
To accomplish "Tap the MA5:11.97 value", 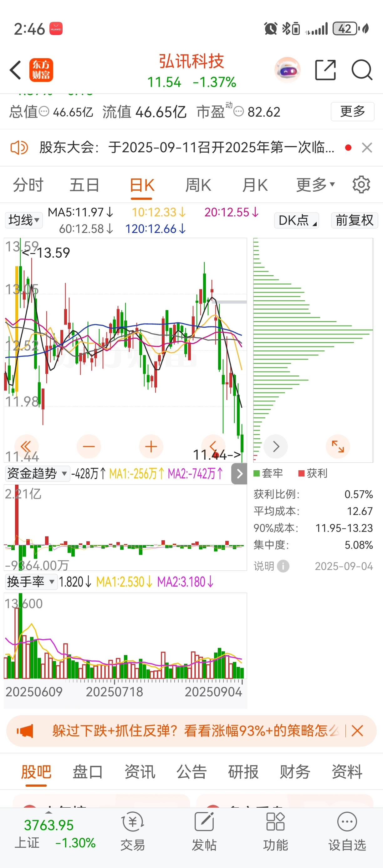I will (x=80, y=212).
